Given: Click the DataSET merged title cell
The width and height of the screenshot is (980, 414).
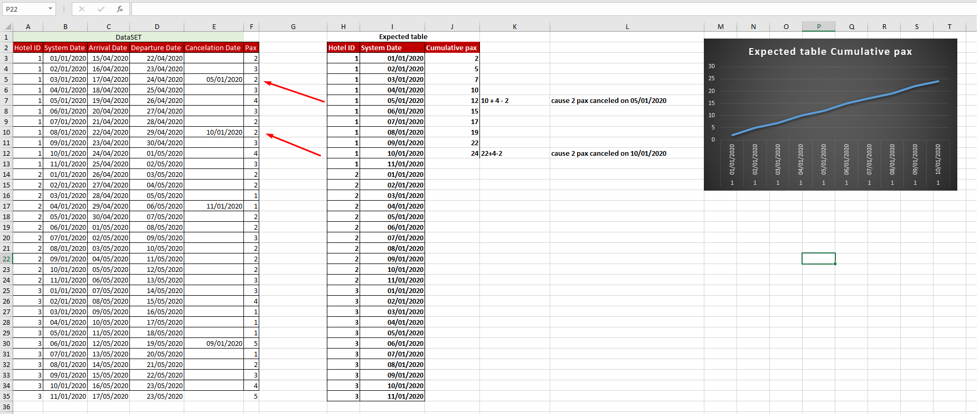Looking at the screenshot, I should pyautogui.click(x=128, y=37).
